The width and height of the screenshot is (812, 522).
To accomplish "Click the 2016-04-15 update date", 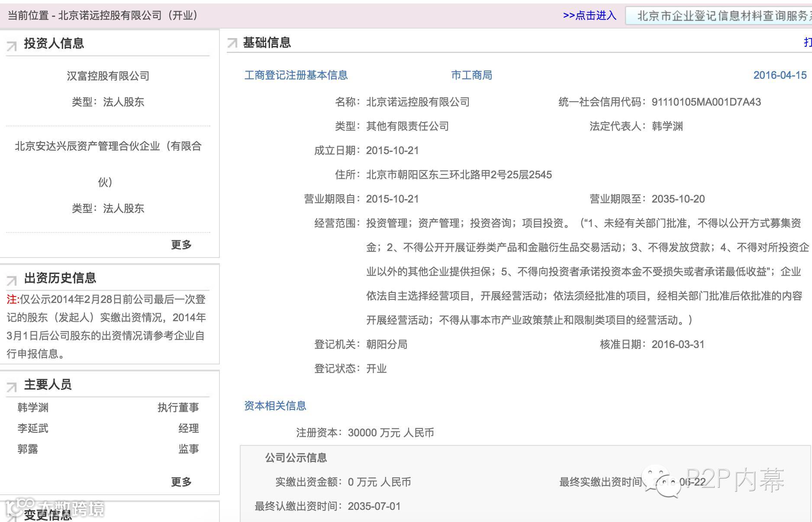I will click(x=780, y=75).
